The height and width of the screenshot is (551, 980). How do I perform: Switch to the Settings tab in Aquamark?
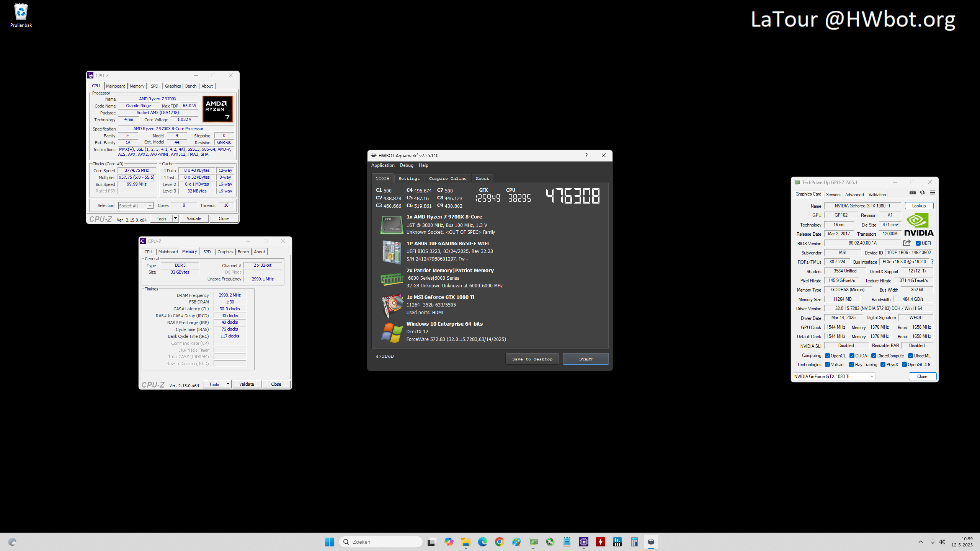point(409,178)
